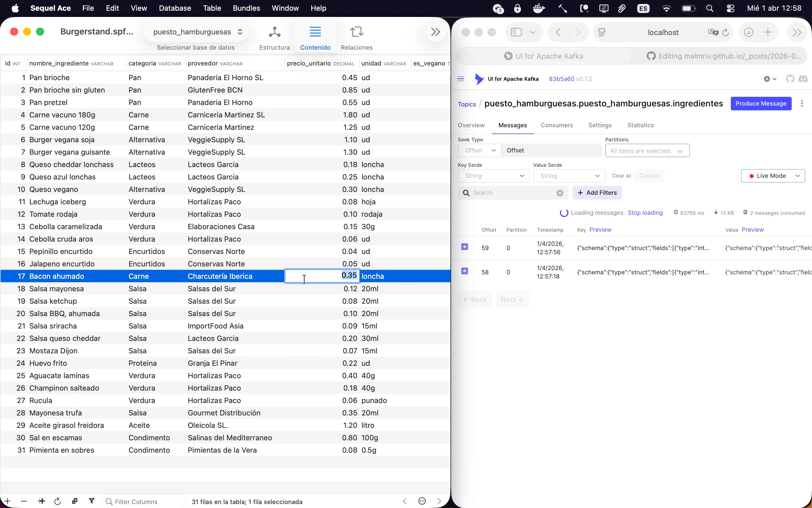Open Safari sidebar options chevron
This screenshot has width=812, height=508.
tap(532, 32)
